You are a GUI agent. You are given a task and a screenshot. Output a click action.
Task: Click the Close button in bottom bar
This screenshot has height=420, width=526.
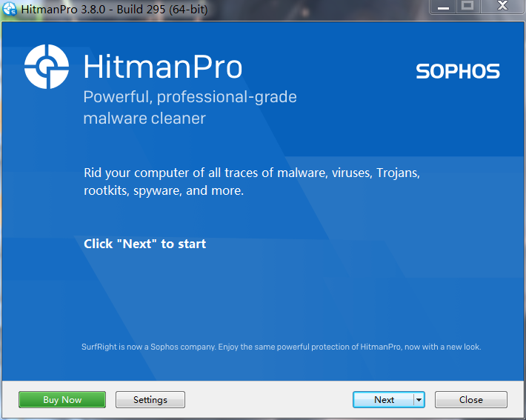tap(471, 399)
